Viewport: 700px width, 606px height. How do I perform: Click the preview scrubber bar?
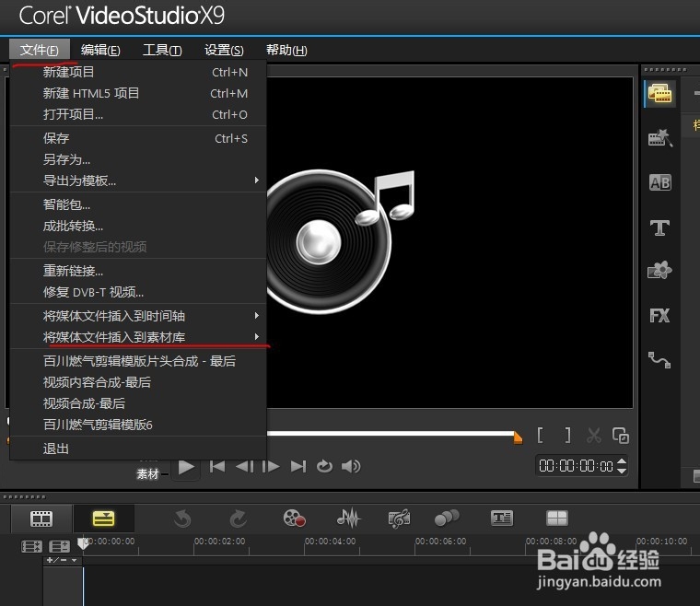(391, 433)
